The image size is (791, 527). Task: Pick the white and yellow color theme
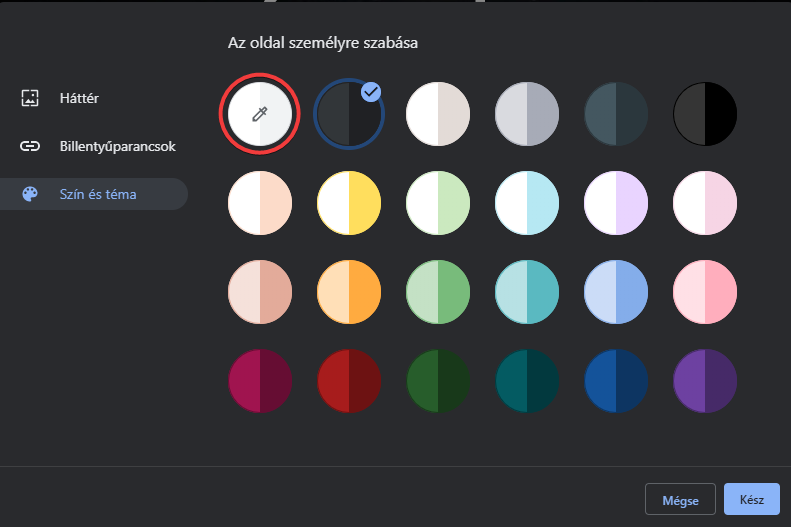pyautogui.click(x=349, y=203)
